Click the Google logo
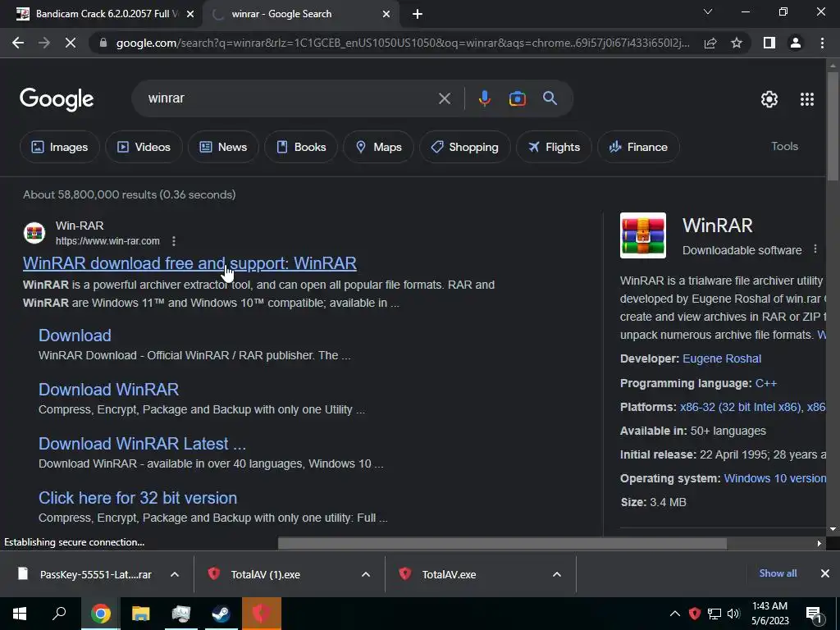This screenshot has height=630, width=840. (x=57, y=99)
